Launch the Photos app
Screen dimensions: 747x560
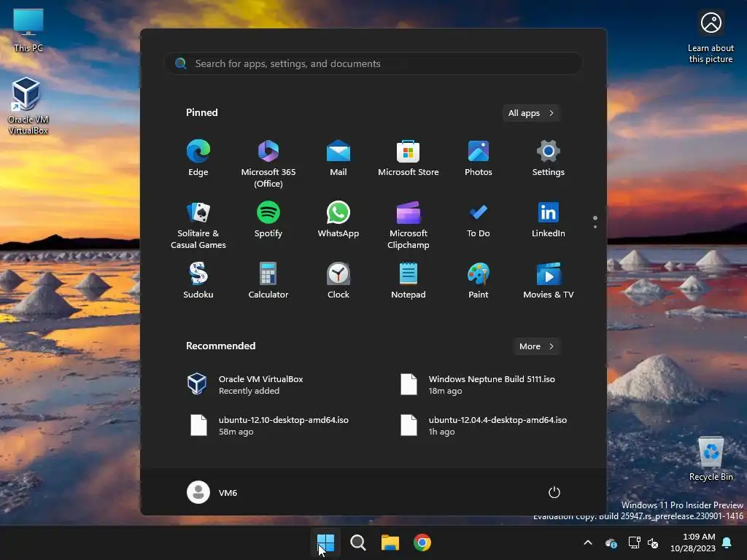pos(479,159)
